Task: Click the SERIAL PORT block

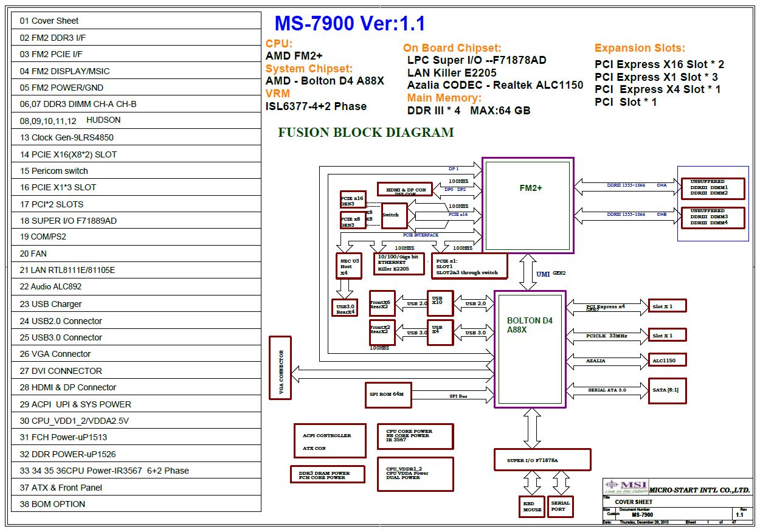Action: coord(560,506)
